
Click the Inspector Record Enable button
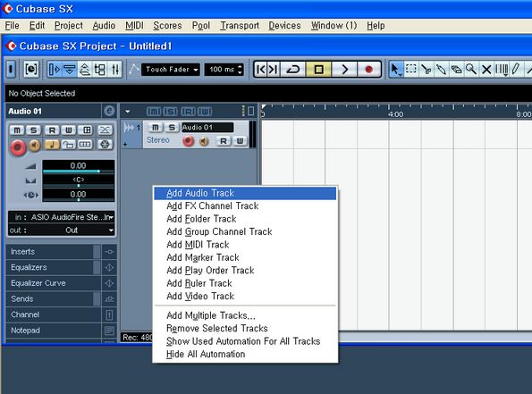(x=18, y=147)
